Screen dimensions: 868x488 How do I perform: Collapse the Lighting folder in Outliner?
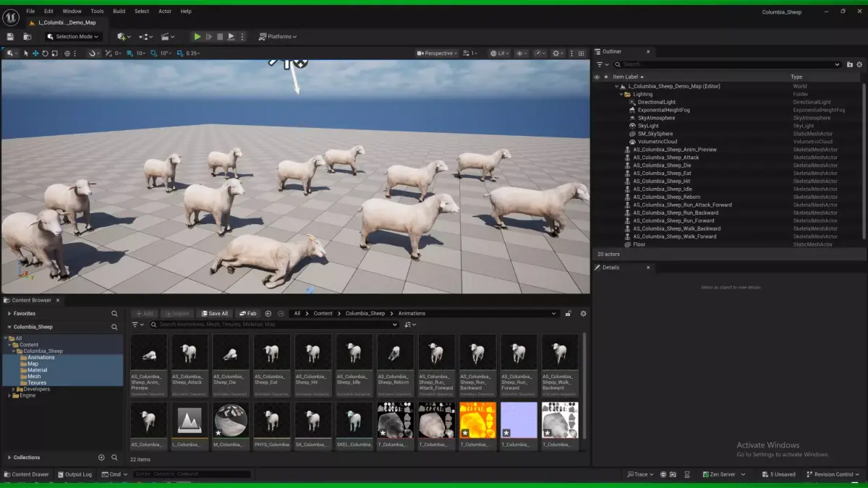tap(621, 94)
